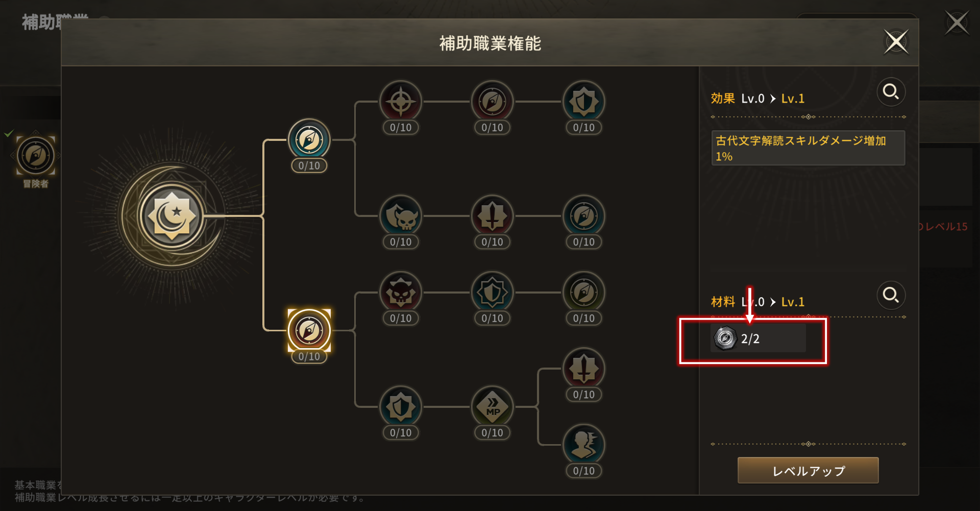Select the top crosshair target skill node
The width and height of the screenshot is (980, 511).
point(401,102)
